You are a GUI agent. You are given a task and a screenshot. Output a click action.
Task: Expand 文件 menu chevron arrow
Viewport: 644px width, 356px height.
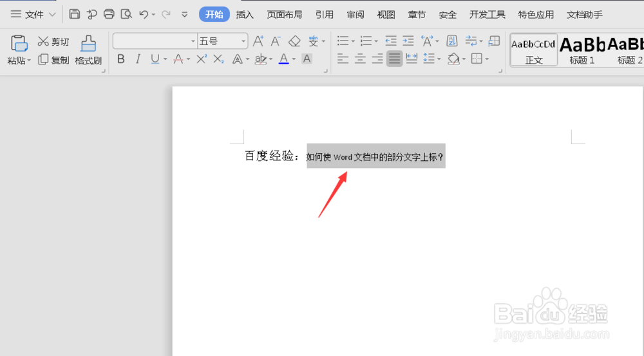pyautogui.click(x=52, y=15)
